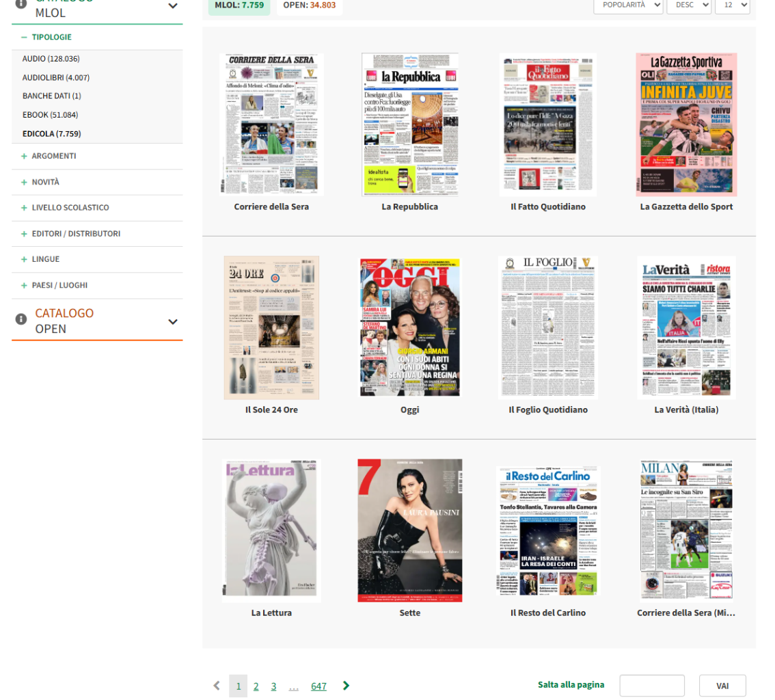Viewport: 775px width, 700px height.
Task: Open the La Verità cover
Action: click(687, 327)
